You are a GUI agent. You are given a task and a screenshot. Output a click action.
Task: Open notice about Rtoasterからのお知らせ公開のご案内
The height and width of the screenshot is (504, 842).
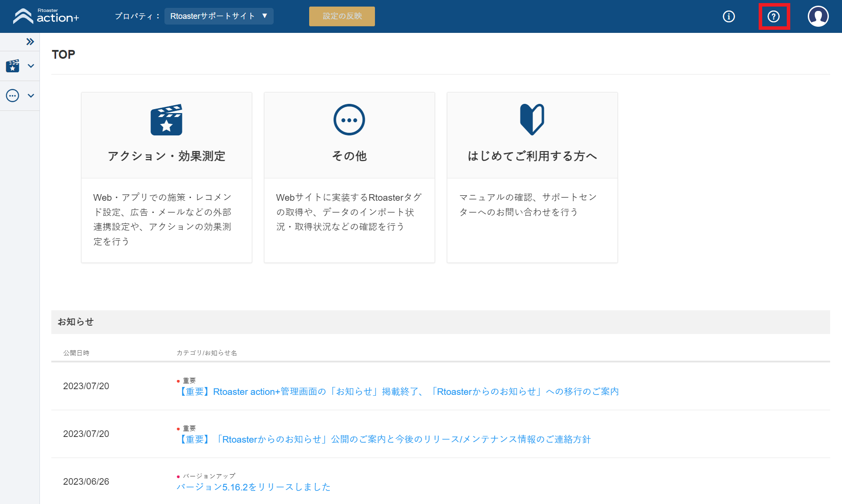coord(384,439)
